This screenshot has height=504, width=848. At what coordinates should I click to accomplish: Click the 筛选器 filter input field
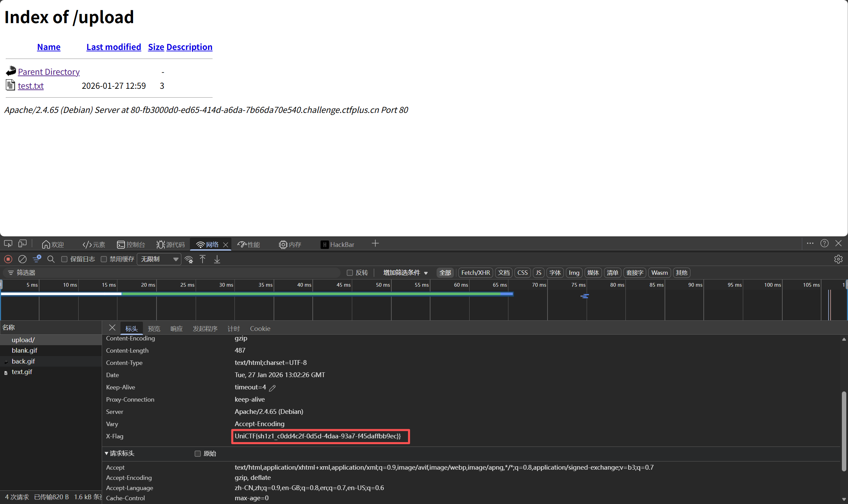pyautogui.click(x=172, y=273)
